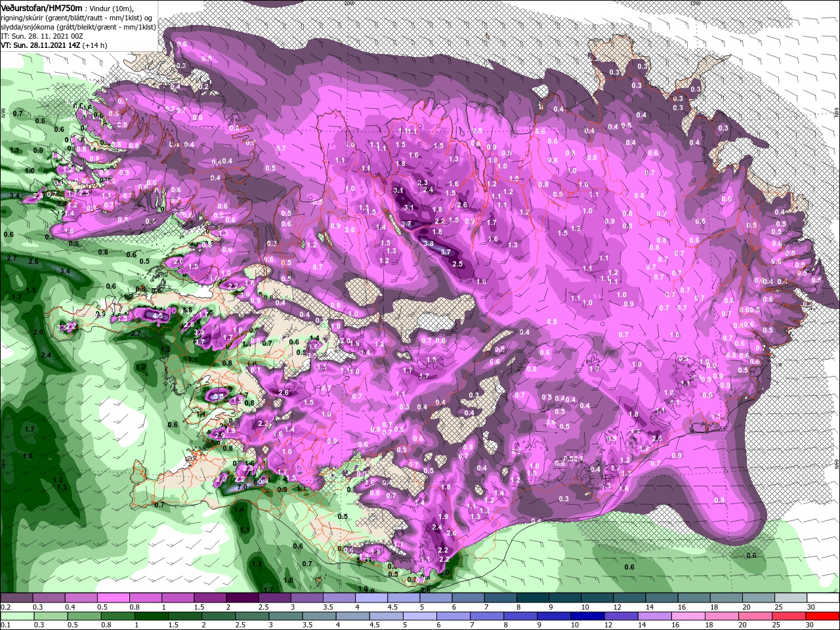Pick the bright red 30 swatch in the bottom scale
840x630 pixels.
[x=822, y=616]
